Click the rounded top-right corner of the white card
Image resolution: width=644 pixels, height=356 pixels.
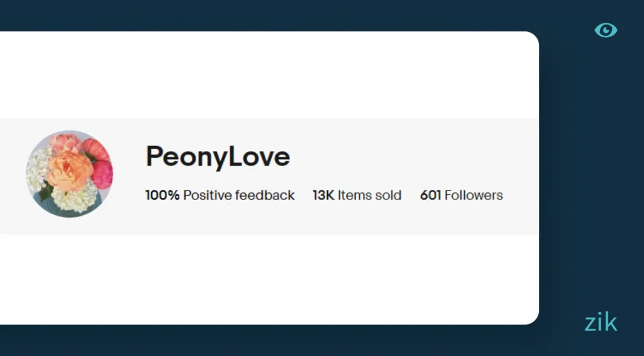(x=532, y=38)
